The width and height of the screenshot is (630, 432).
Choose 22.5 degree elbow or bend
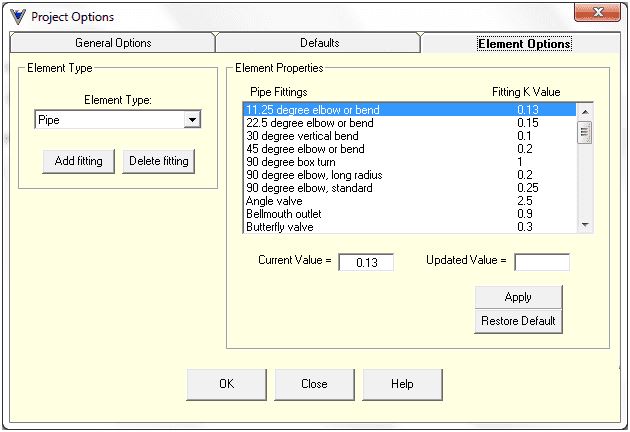(x=309, y=123)
